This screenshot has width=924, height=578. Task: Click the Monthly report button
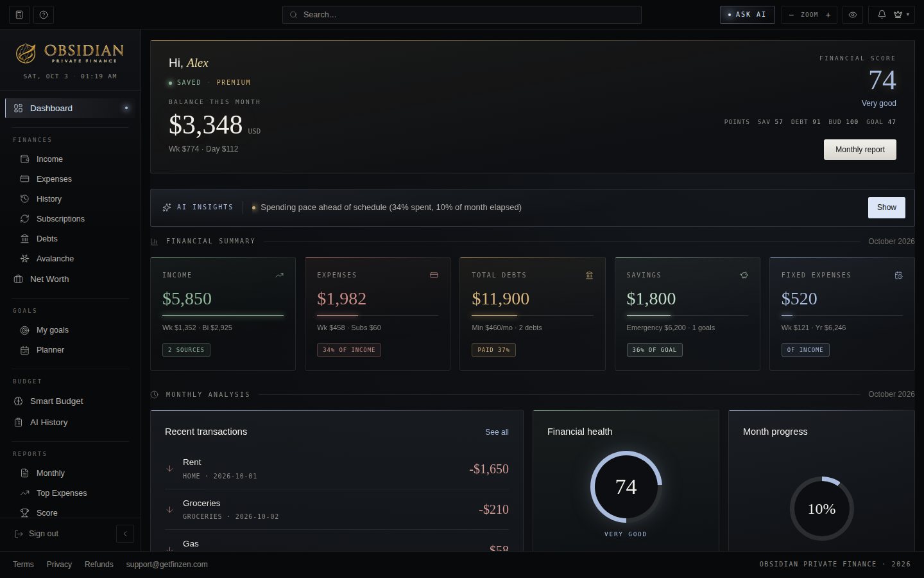point(860,150)
